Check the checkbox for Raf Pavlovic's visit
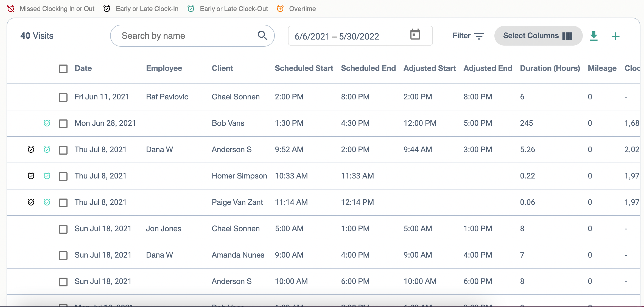This screenshot has width=644, height=307. click(x=63, y=97)
